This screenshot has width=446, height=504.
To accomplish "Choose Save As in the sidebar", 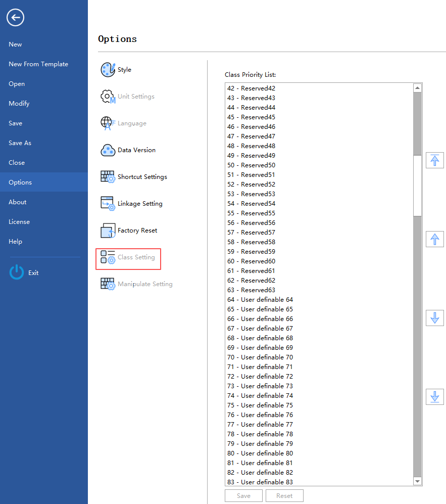I will pos(20,143).
